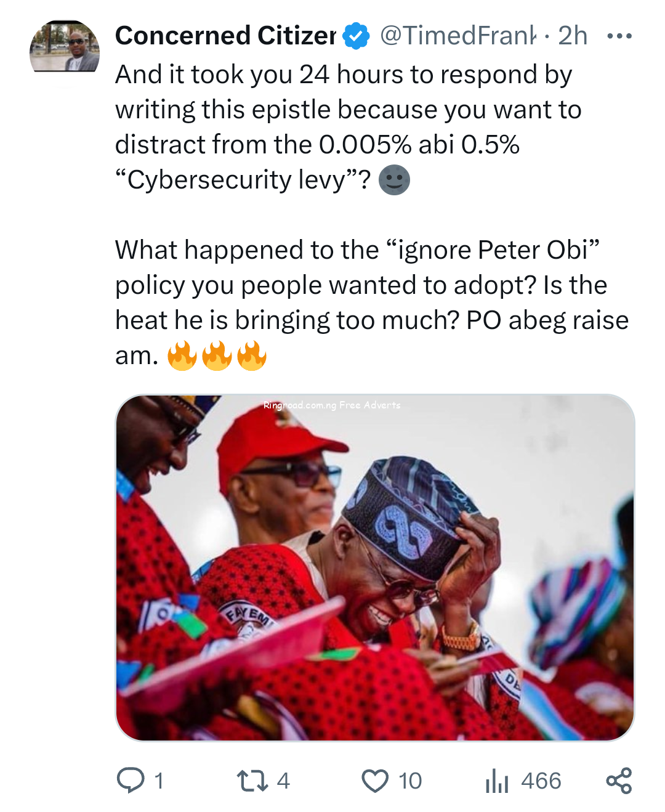Open the attached photo of men in red

point(375,567)
